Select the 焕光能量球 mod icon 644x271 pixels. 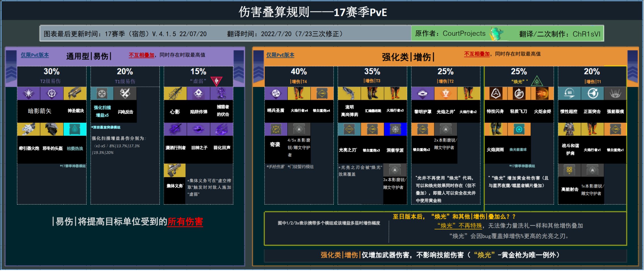519,129
